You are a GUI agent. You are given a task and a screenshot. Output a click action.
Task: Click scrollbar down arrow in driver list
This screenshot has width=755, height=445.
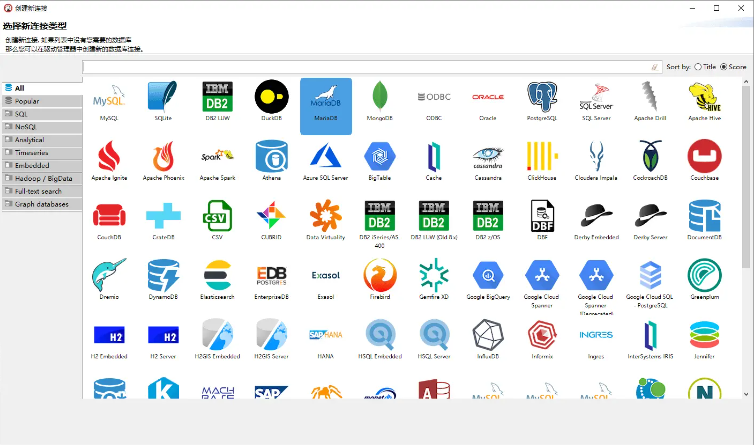pos(746,394)
